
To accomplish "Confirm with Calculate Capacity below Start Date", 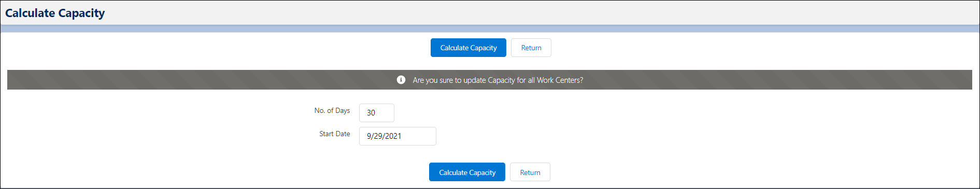I will tap(467, 172).
